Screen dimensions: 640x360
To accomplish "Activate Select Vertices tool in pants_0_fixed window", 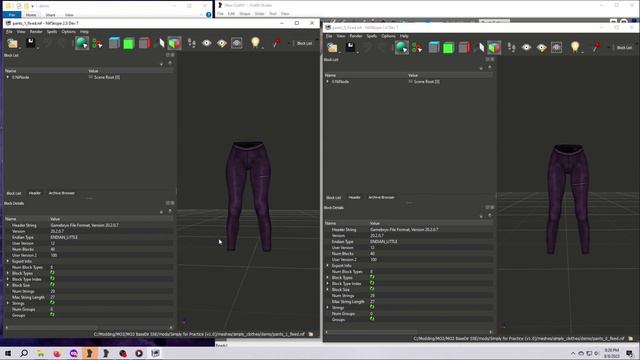I will coord(417,47).
